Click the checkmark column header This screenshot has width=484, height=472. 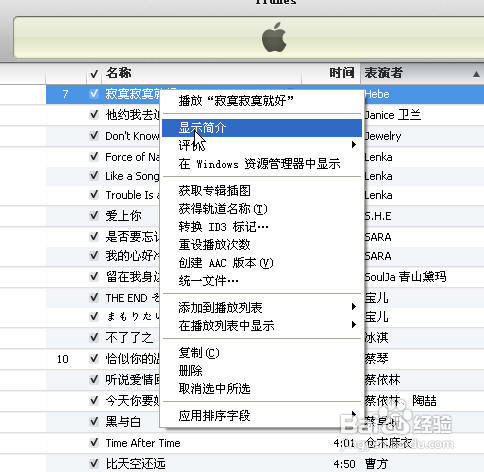pyautogui.click(x=94, y=73)
